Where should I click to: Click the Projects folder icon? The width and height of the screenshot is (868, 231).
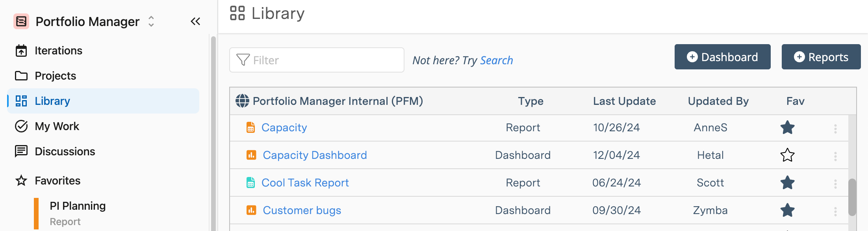pyautogui.click(x=21, y=76)
